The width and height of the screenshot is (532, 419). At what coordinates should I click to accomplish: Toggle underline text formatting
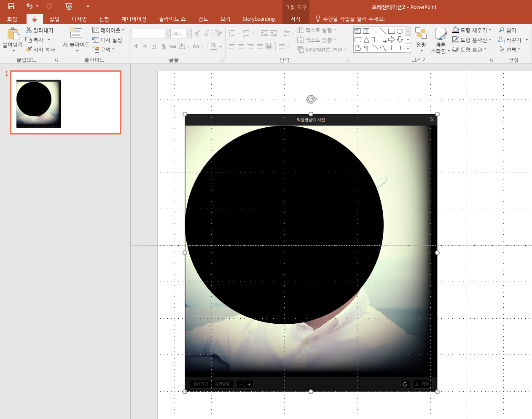pos(154,46)
